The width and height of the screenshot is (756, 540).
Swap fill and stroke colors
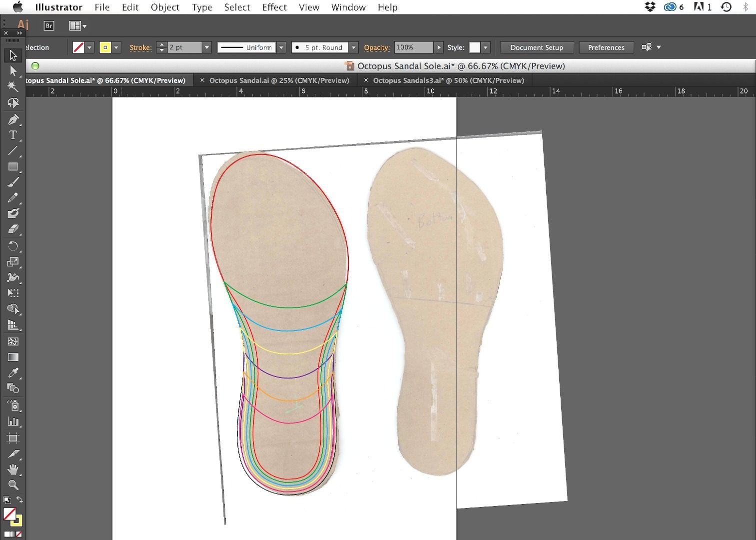coord(19,499)
